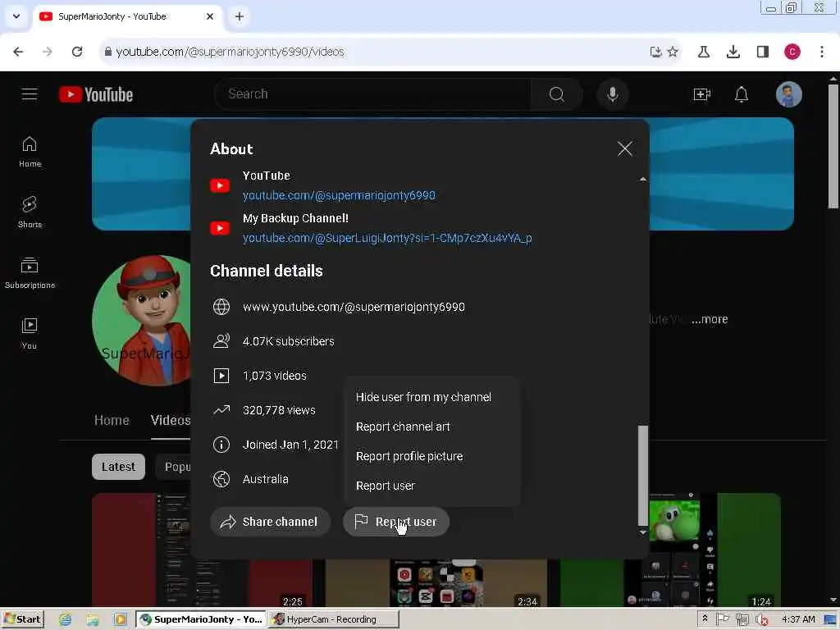The image size is (840, 630).
Task: Switch to channel Videos tab
Action: pos(171,421)
